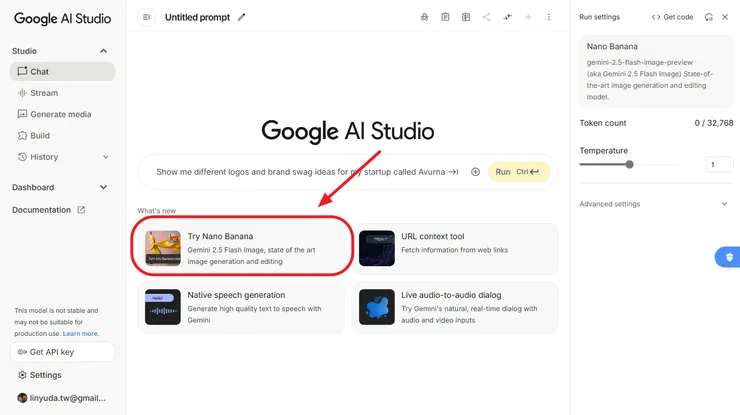Image resolution: width=740 pixels, height=415 pixels.
Task: Click the linyuda.tw@gmail account label
Action: 67,398
